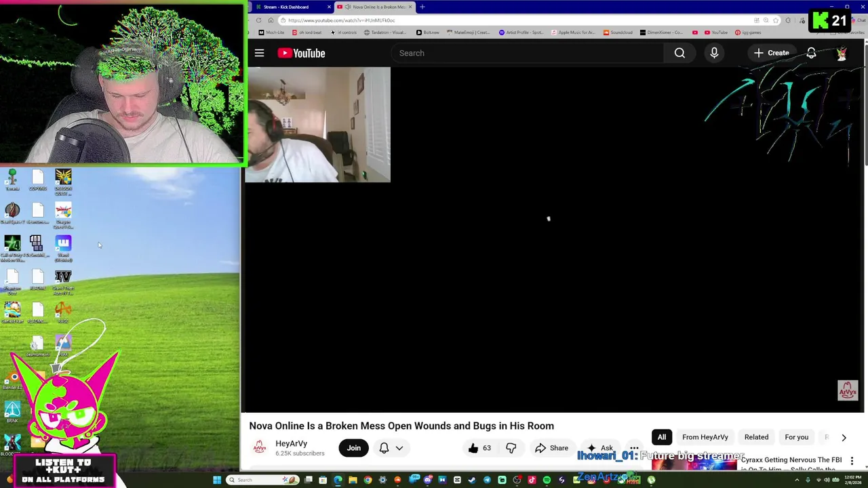
Task: Open HeyArVy channel name link
Action: 291,443
